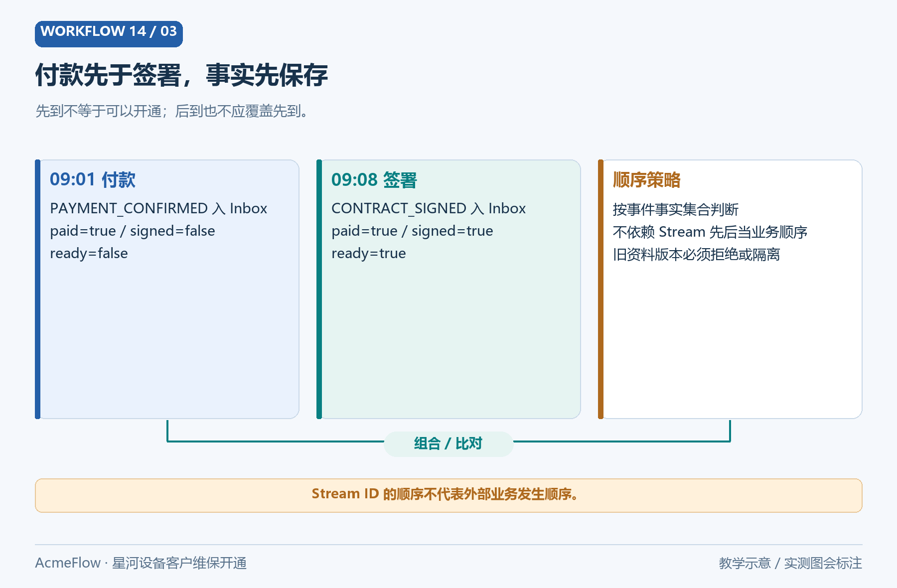
Task: Click the 旧资料版本必须拒绝或隔离 line
Action: (697, 254)
